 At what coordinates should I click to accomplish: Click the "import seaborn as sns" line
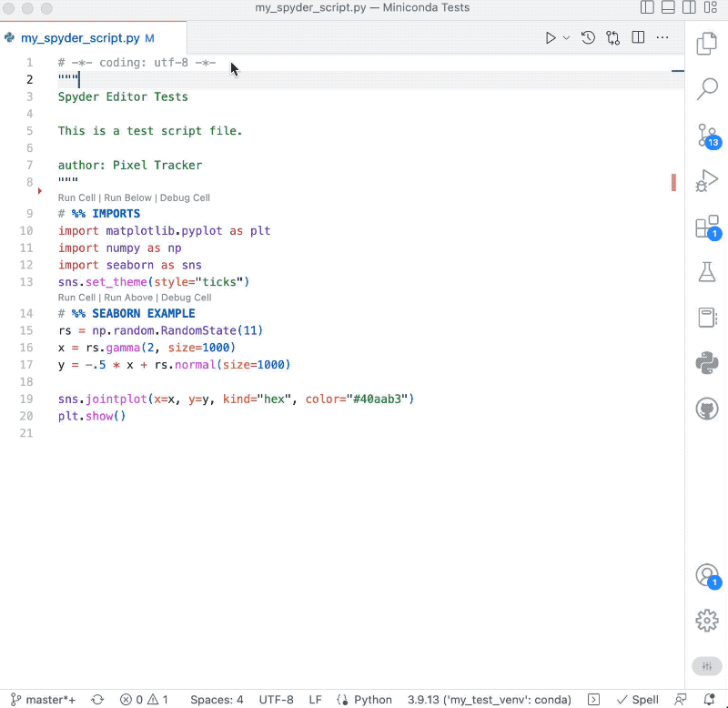click(130, 265)
